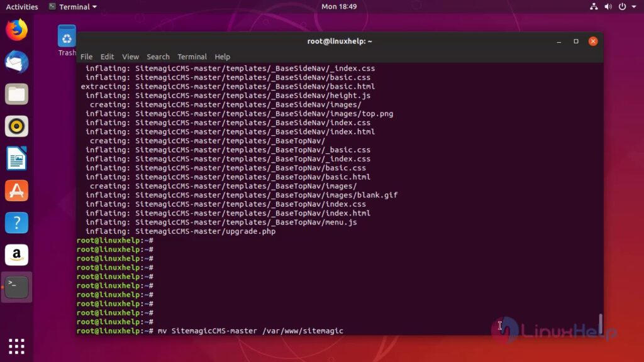The width and height of the screenshot is (644, 362).
Task: Launch Rhythmbox music player
Action: click(16, 126)
